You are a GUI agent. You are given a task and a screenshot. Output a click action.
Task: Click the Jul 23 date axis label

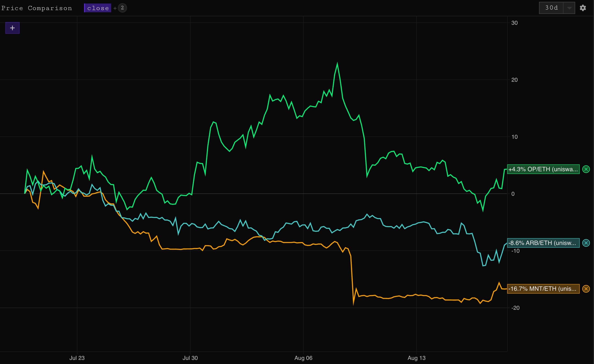77,358
